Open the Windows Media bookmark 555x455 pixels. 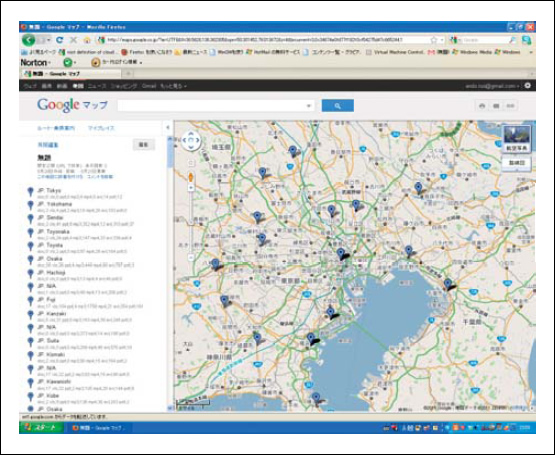pyautogui.click(x=472, y=52)
